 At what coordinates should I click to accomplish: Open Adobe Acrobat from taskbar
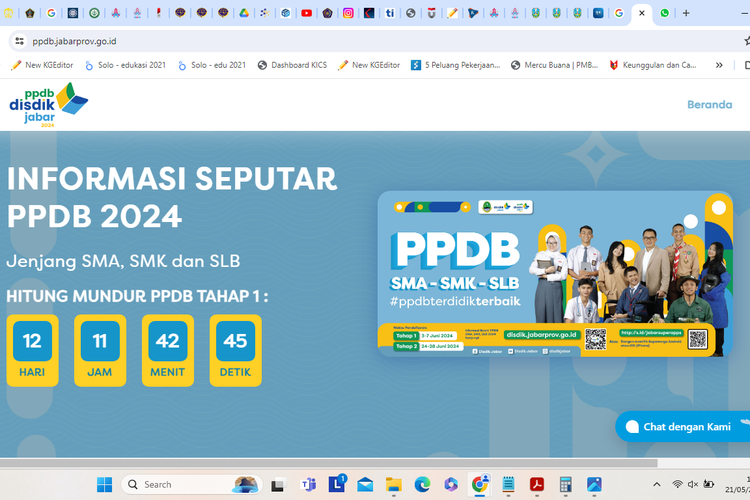click(537, 485)
